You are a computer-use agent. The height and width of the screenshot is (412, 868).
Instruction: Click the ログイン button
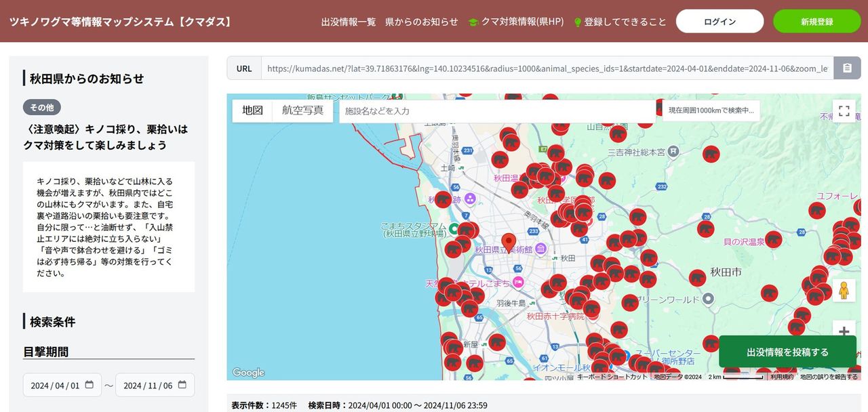[719, 22]
